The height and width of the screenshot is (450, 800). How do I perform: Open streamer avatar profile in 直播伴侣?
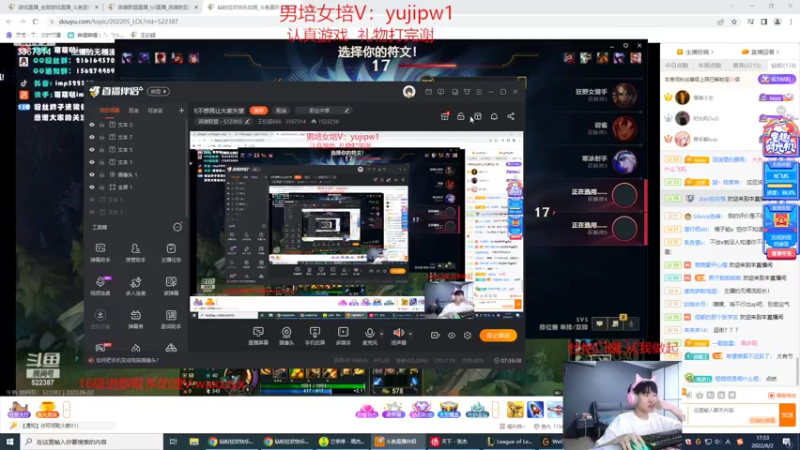tap(409, 92)
